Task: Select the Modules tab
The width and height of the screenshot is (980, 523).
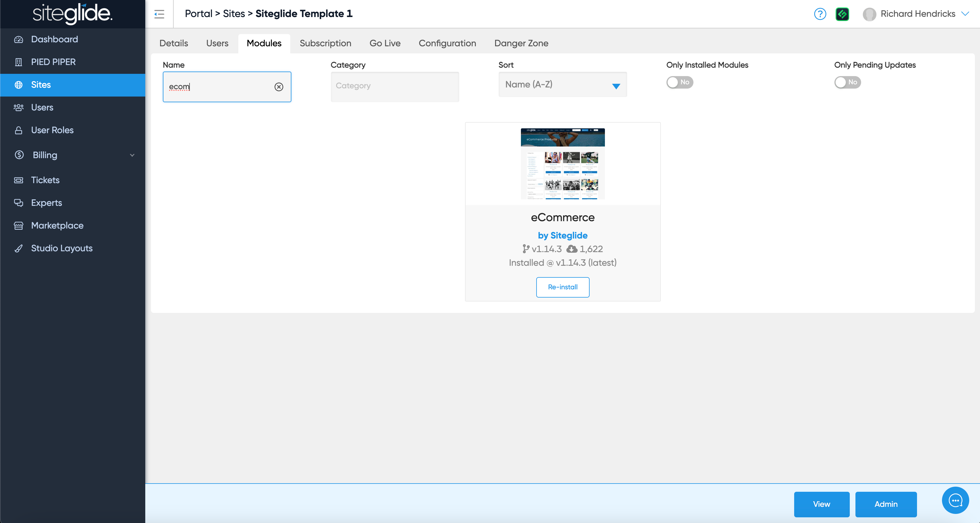Action: [264, 43]
